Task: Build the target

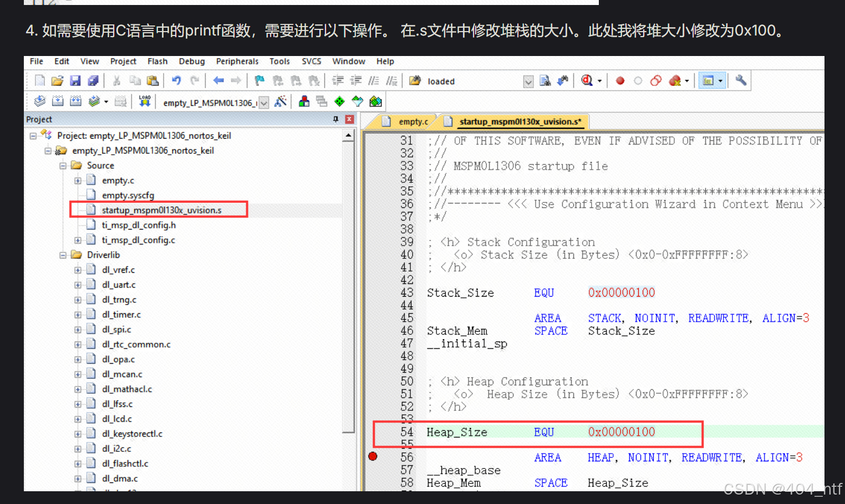Action: pyautogui.click(x=57, y=101)
